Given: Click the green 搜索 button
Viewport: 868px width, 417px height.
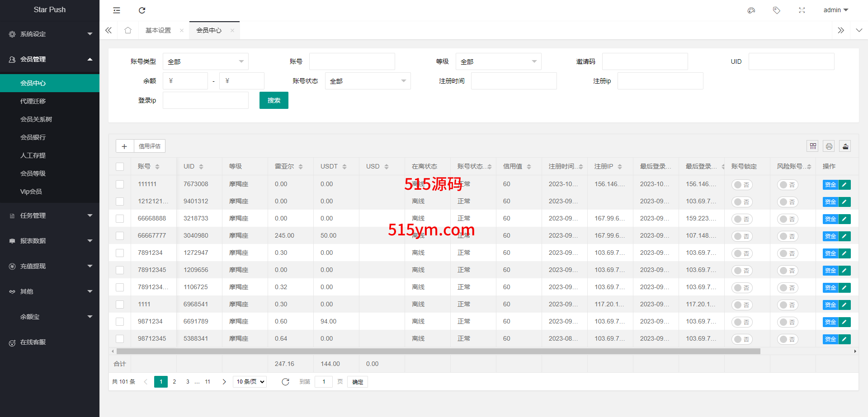Looking at the screenshot, I should coord(274,100).
